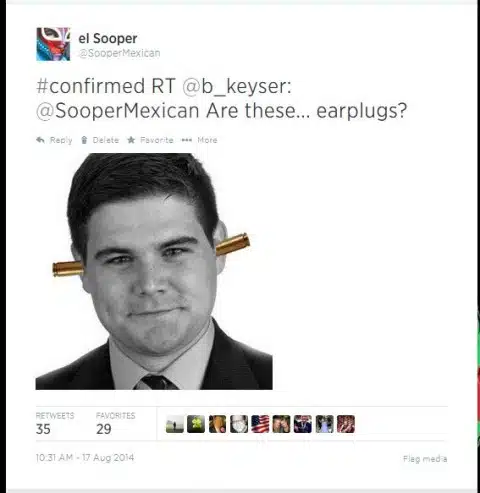Click the el Sooper profile avatar

pyautogui.click(x=53, y=44)
